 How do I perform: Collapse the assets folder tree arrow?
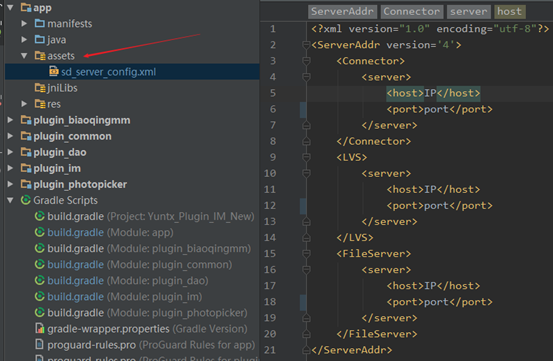click(24, 56)
